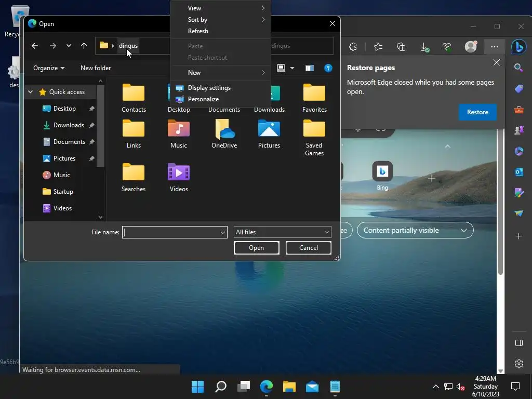Click the New folder button
The width and height of the screenshot is (532, 399).
pos(96,68)
